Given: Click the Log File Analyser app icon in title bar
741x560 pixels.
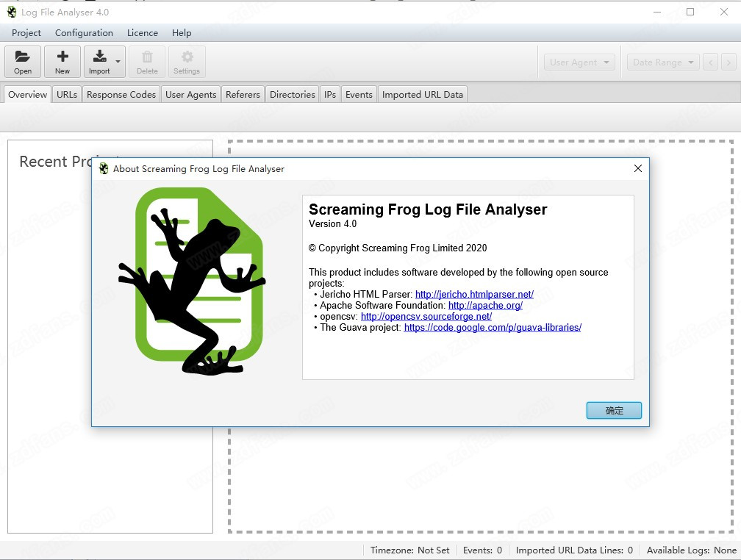Looking at the screenshot, I should coord(12,12).
